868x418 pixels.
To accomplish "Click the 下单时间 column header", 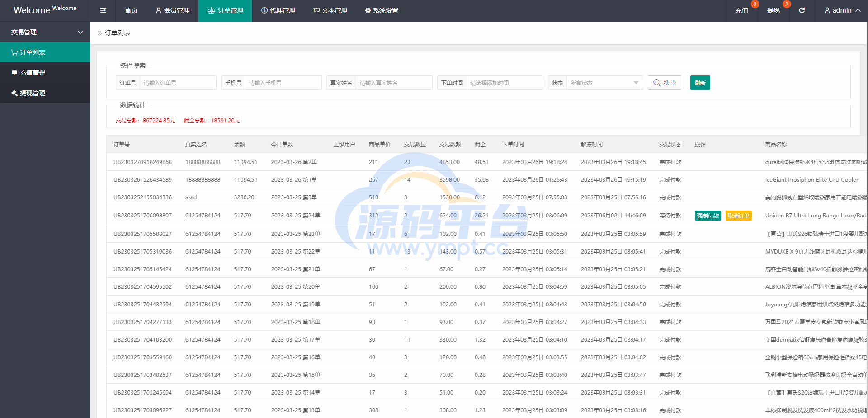I will [513, 145].
